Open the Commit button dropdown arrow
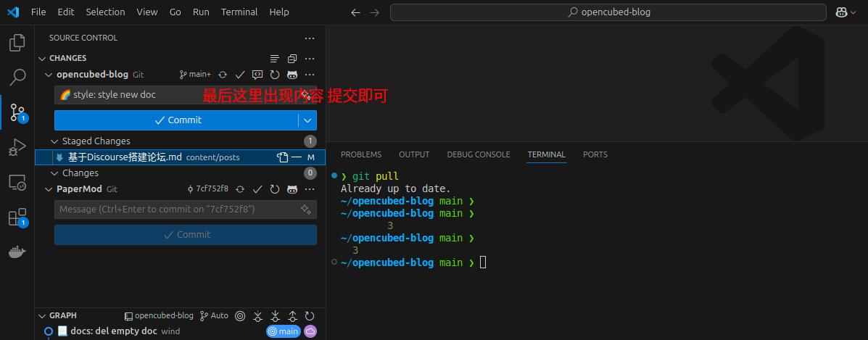Image resolution: width=868 pixels, height=340 pixels. tap(308, 120)
